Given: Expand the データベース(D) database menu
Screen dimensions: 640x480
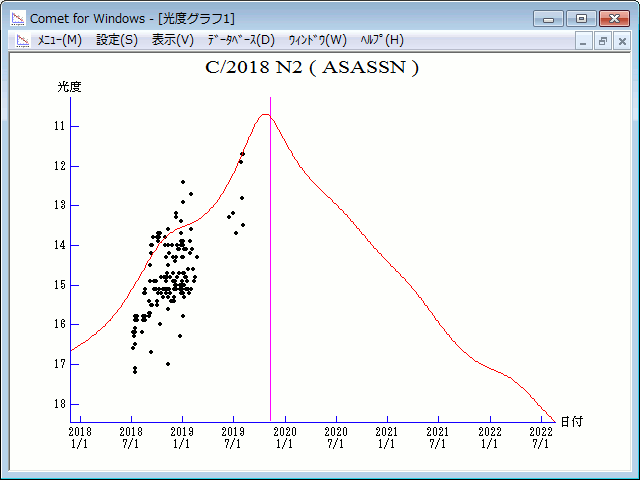Looking at the screenshot, I should coord(240,40).
